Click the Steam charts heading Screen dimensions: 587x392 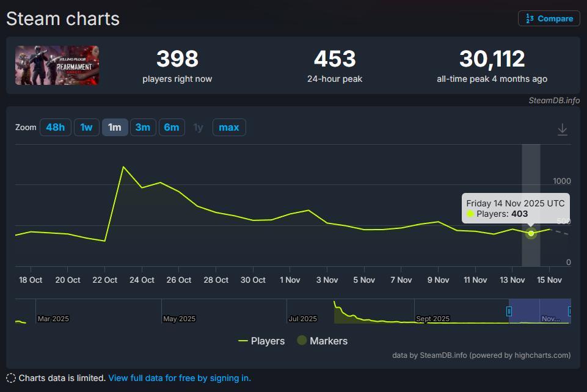pyautogui.click(x=63, y=19)
